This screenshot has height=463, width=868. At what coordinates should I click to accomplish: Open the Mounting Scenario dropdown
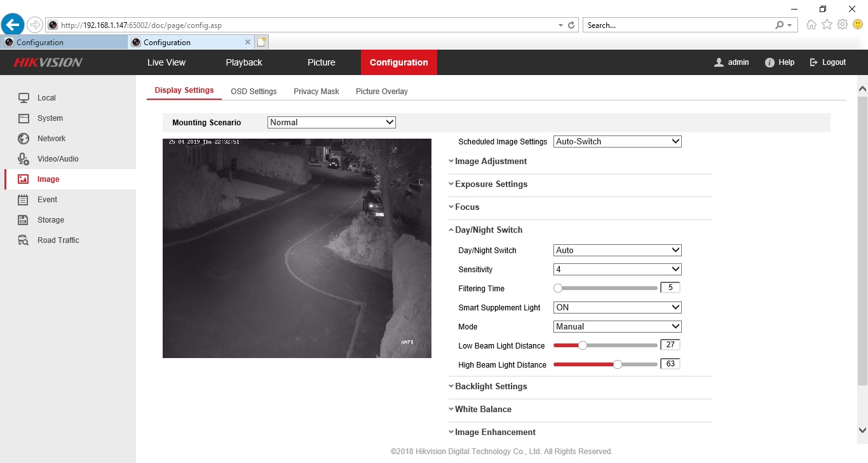(x=331, y=122)
